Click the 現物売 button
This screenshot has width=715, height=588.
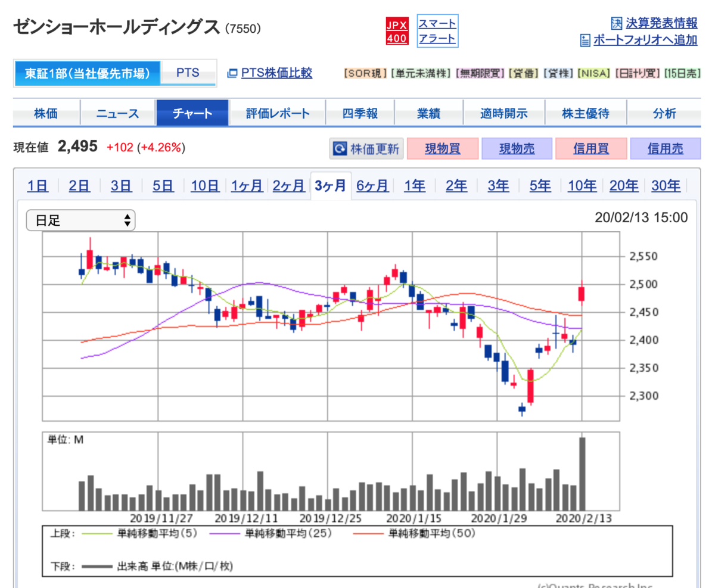517,149
